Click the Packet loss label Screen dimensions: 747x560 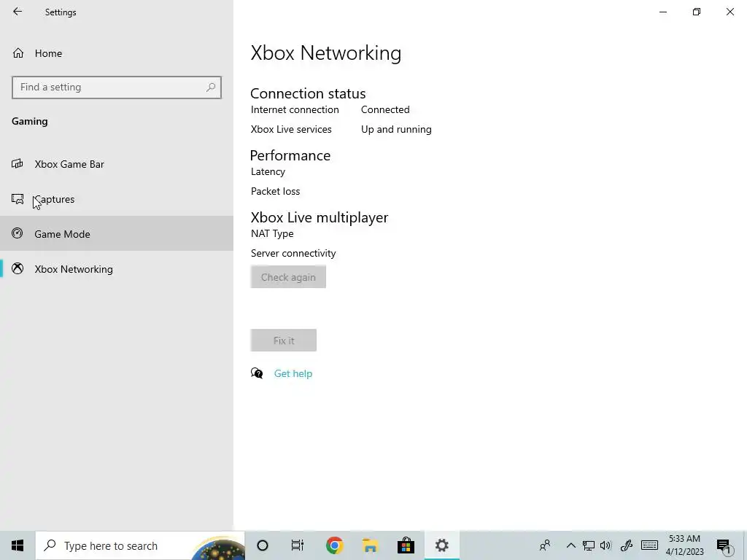[x=275, y=192]
